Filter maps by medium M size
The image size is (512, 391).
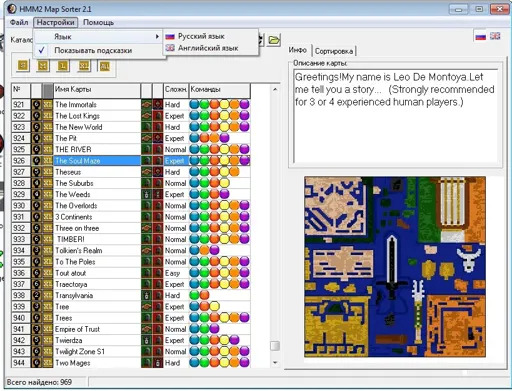(43, 66)
